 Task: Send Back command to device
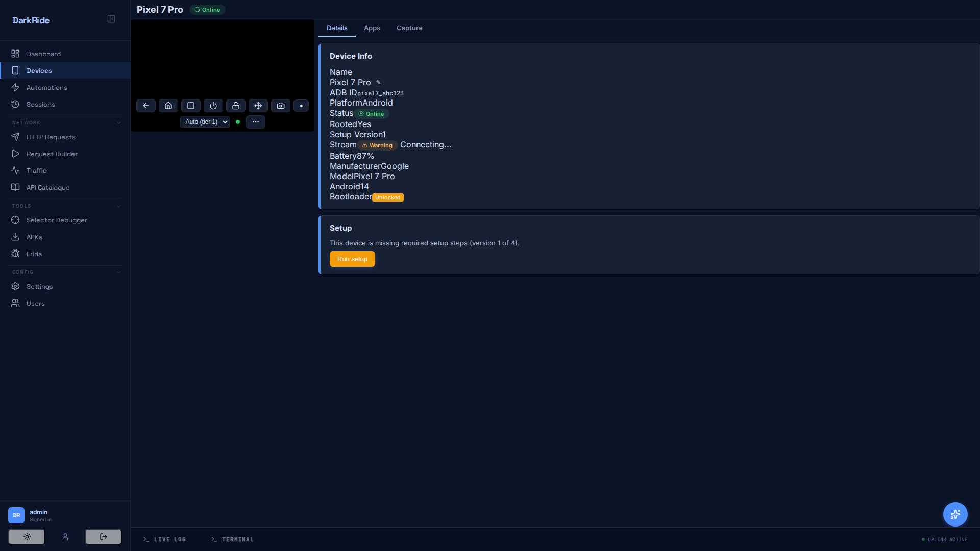point(146,106)
